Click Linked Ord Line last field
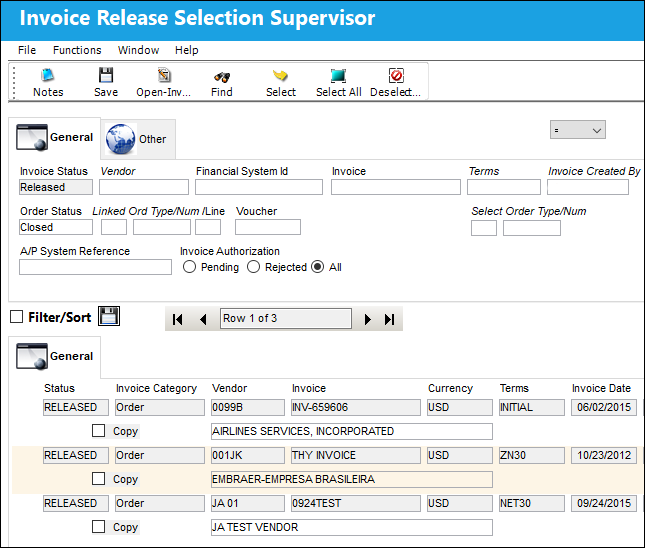 tap(208, 227)
